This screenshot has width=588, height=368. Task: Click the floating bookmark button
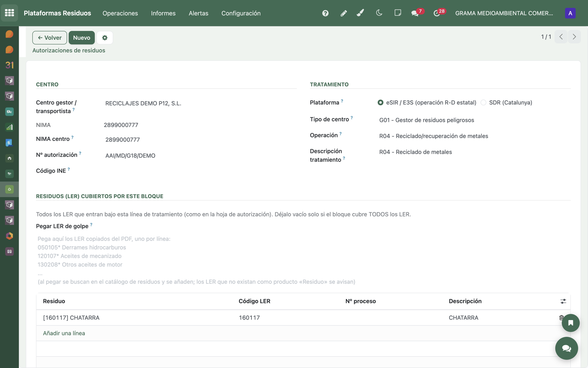(570, 323)
